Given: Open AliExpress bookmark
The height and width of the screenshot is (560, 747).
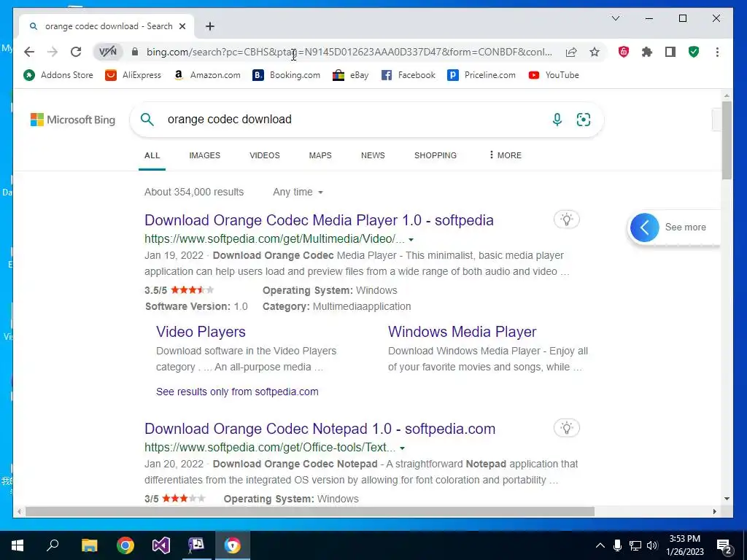Looking at the screenshot, I should [x=133, y=75].
